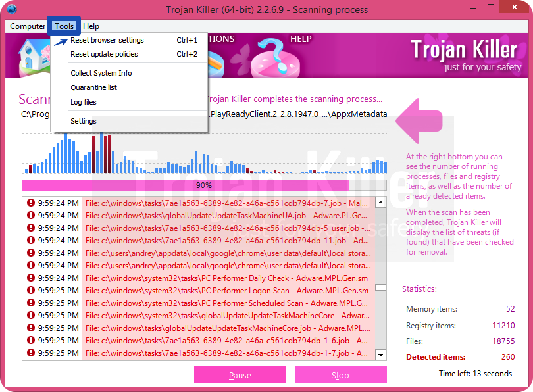
Task: Choose Reset browser settings from Tools menu
Action: pyautogui.click(x=107, y=40)
